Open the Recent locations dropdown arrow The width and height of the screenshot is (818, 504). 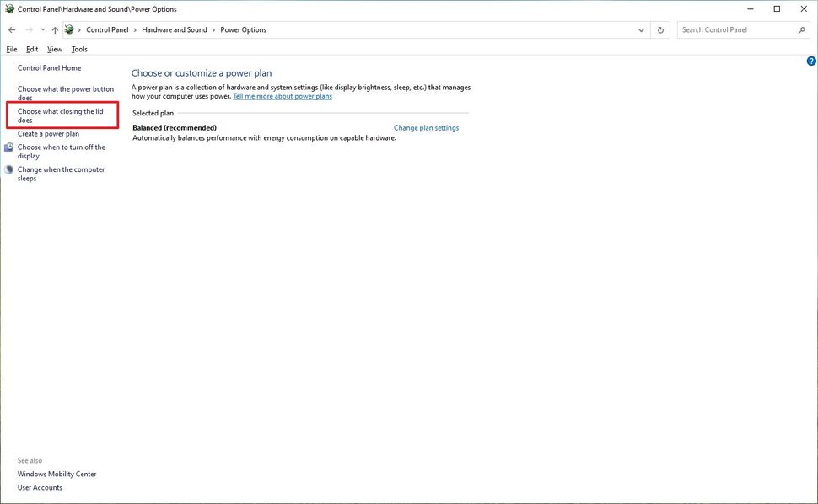tap(42, 30)
